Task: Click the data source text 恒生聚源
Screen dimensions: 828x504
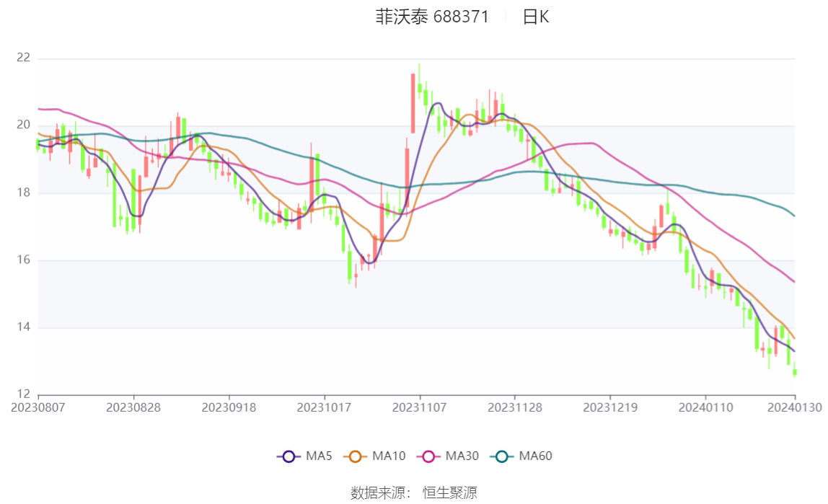Action: tap(450, 493)
